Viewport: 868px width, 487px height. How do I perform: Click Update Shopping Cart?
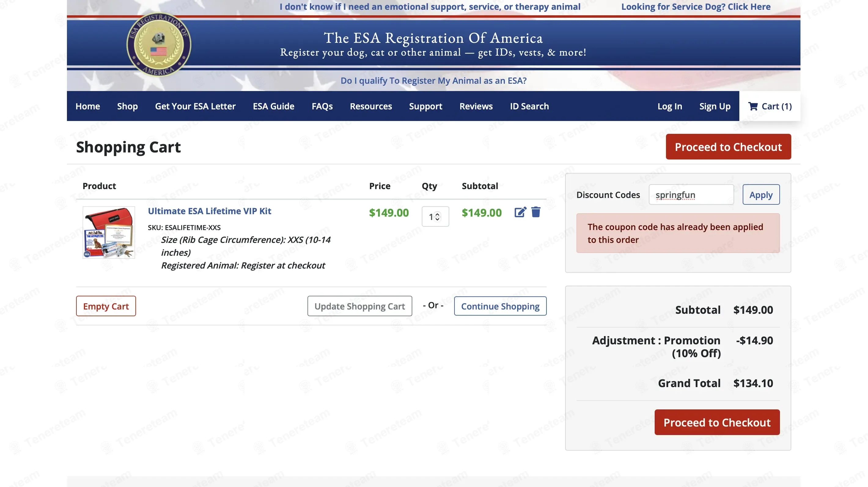pos(359,306)
